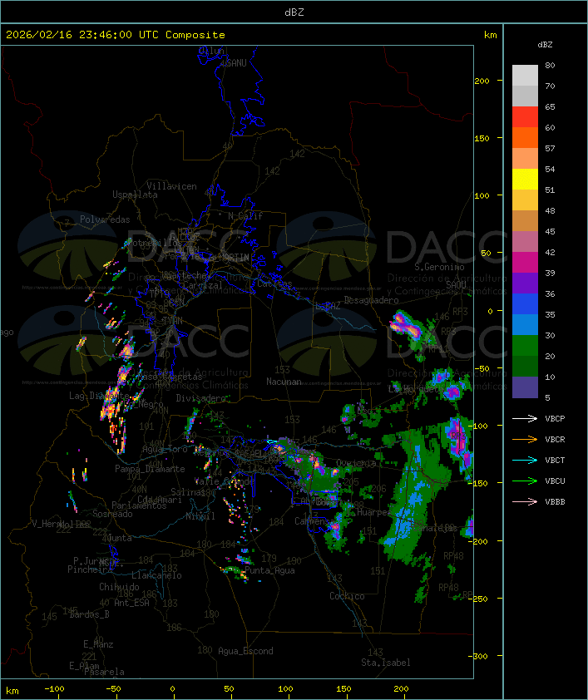Click the 'Desaguadero' map label
The height and width of the screenshot is (700, 588).
coord(371,300)
